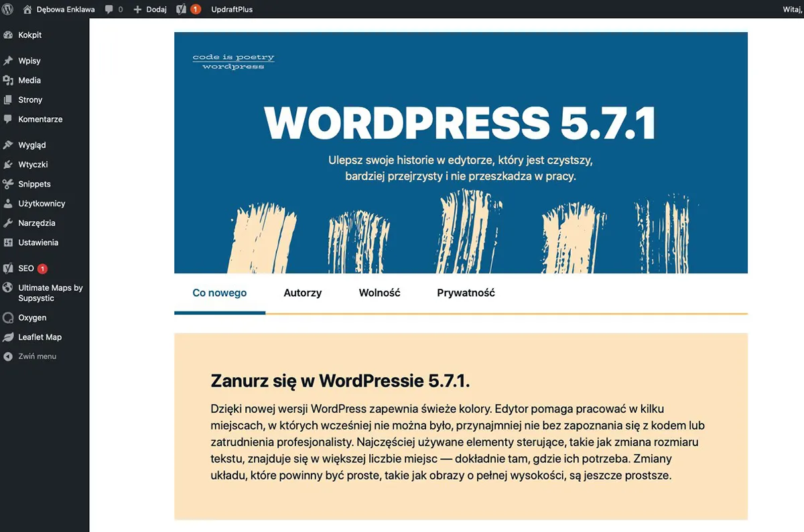Open Yoast icon in the top admin bar
The image size is (804, 532).
[181, 9]
